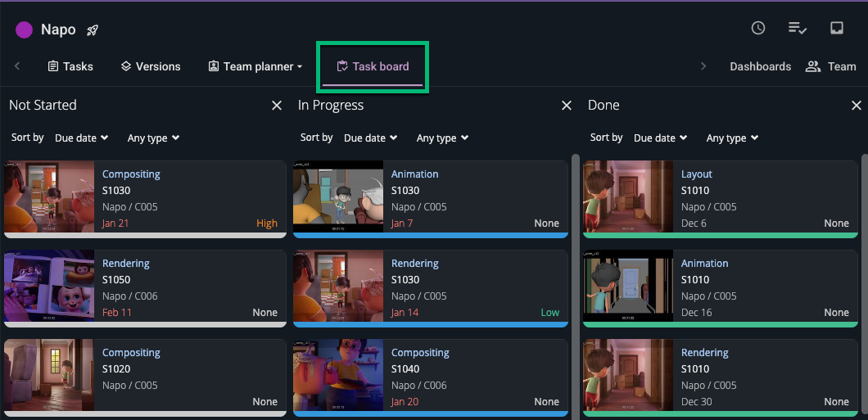Viewport: 868px width, 420px height.
Task: Click the In Progress column title
Action: click(331, 105)
